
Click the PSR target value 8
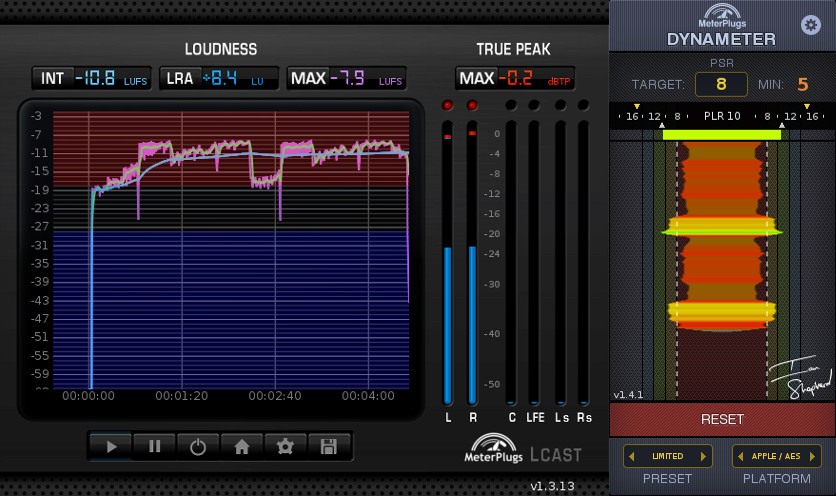coord(721,84)
